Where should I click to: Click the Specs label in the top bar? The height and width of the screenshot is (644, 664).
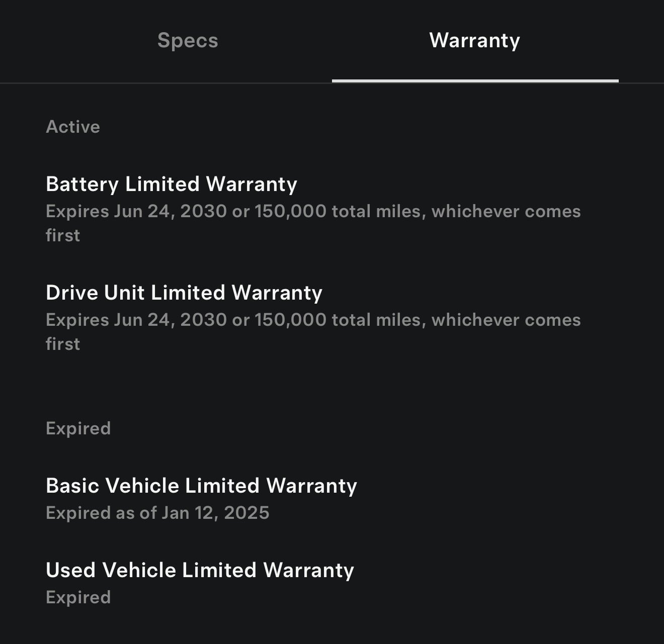187,40
